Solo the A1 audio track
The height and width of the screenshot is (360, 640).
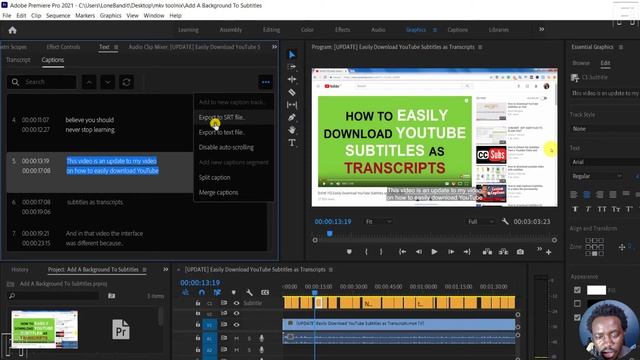point(249,338)
